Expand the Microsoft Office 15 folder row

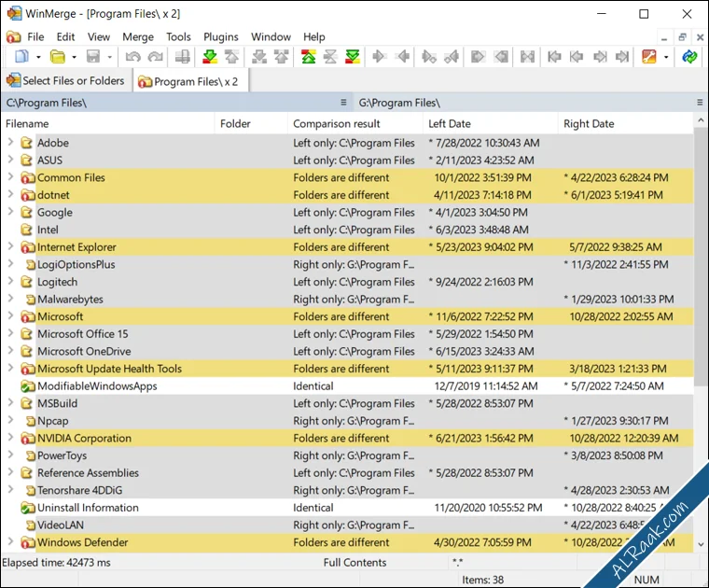[x=10, y=333]
